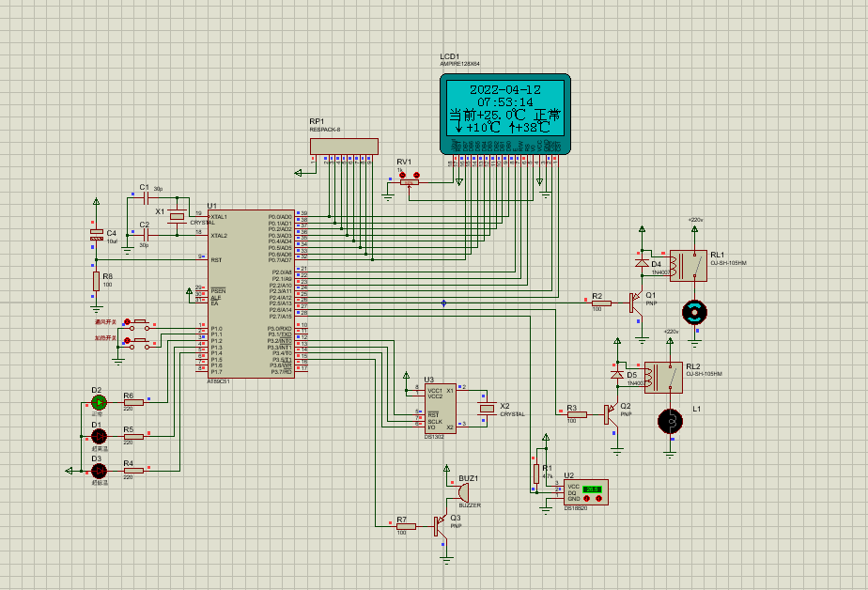This screenshot has height=590, width=868.
Task: Select crystal X2 beside DS1302
Action: click(x=487, y=409)
